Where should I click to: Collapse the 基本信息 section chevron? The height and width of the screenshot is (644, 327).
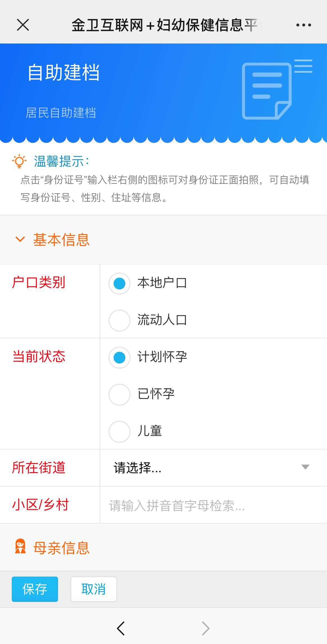coord(20,239)
